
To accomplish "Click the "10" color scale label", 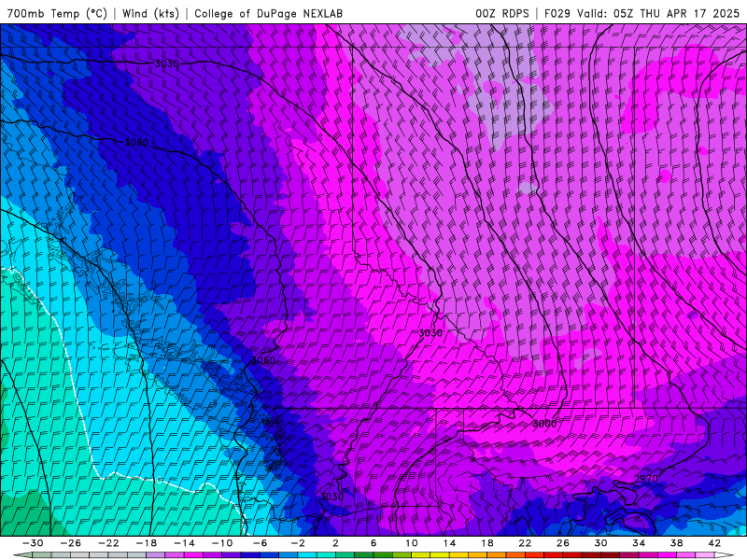I will [x=412, y=543].
